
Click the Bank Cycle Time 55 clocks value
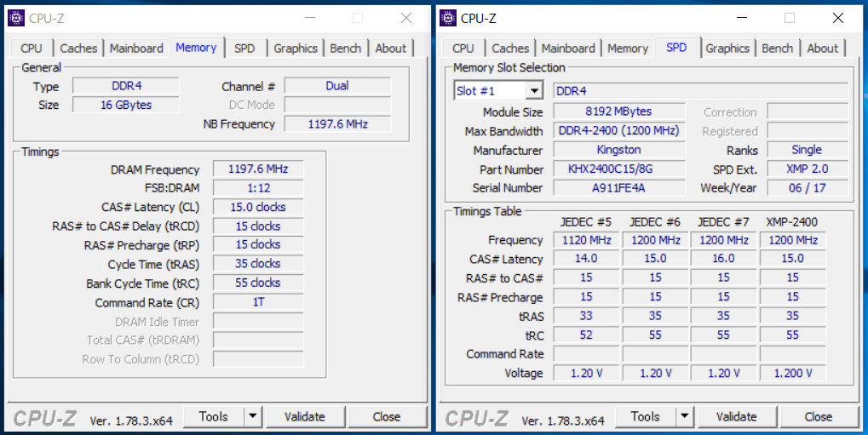coord(258,283)
